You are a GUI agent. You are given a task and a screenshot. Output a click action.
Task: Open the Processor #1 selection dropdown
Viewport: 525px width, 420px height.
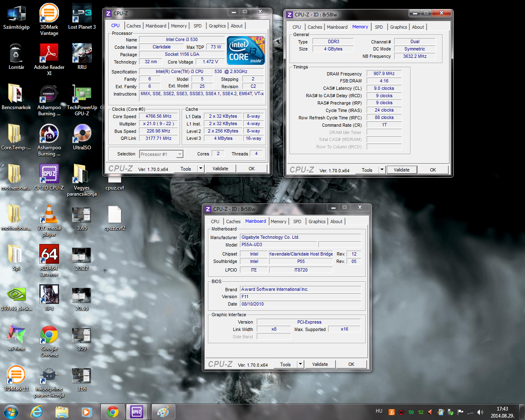click(x=161, y=154)
